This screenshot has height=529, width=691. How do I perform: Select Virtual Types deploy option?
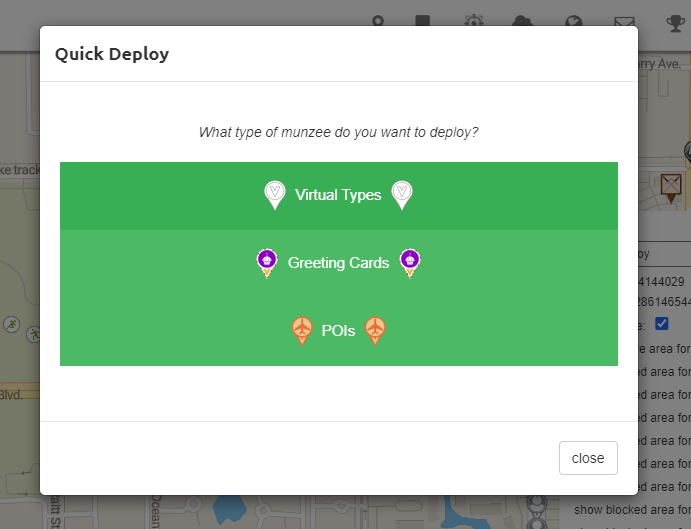point(338,196)
